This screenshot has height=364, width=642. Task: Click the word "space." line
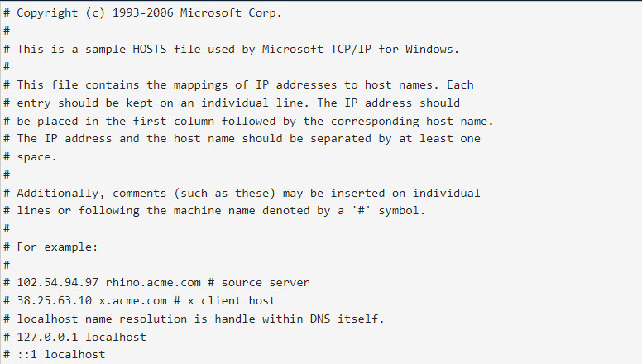click(x=36, y=157)
